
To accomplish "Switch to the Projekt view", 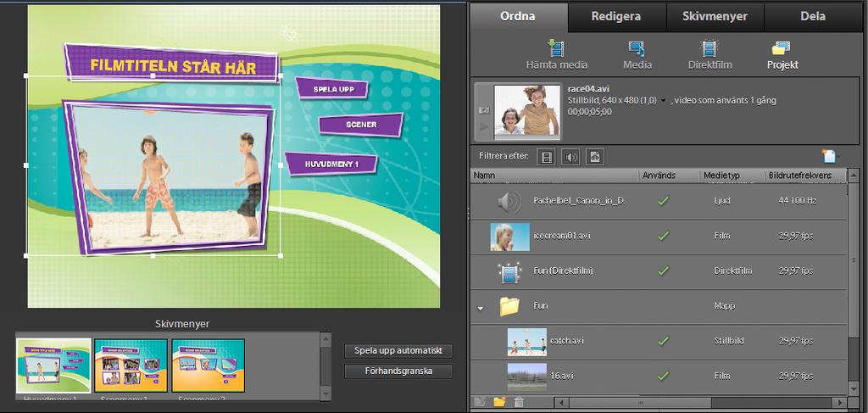I will coord(782,55).
